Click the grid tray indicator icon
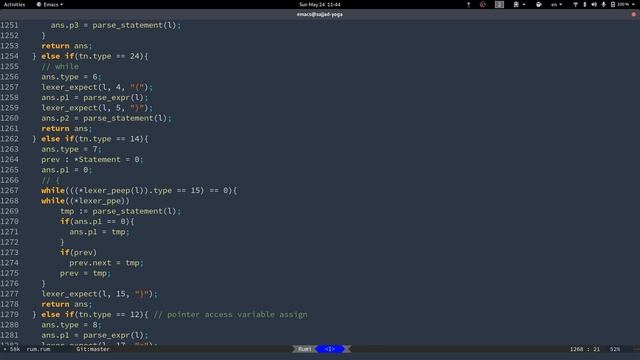Screen dimensions: 640x360 [x=499, y=4]
